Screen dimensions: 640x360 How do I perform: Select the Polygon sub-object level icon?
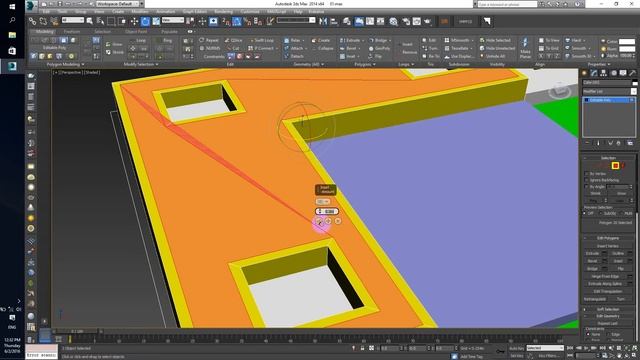615,165
